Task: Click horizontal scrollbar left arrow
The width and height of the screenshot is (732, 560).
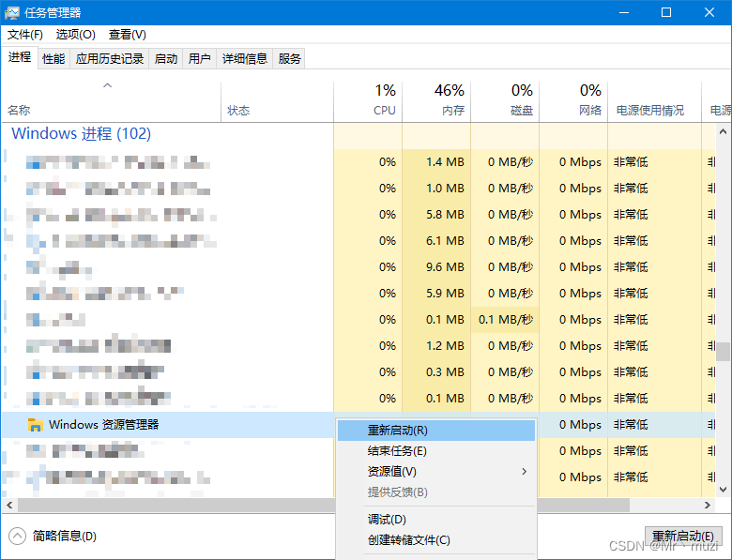Action: 9,505
